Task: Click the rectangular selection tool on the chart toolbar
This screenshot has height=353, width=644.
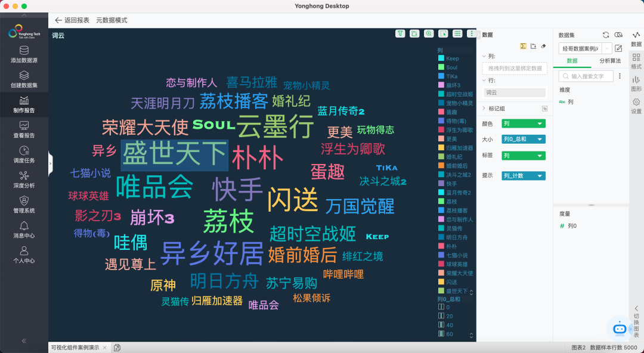Action: click(x=442, y=33)
